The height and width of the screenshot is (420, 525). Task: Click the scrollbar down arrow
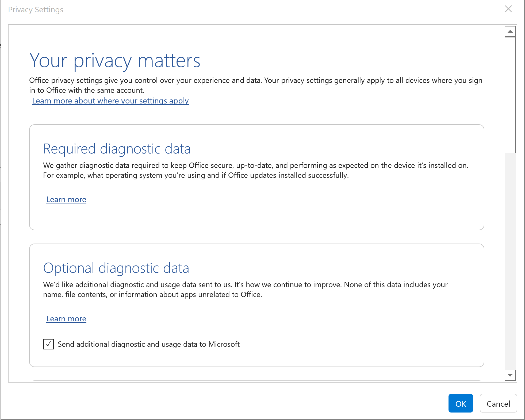click(x=510, y=375)
